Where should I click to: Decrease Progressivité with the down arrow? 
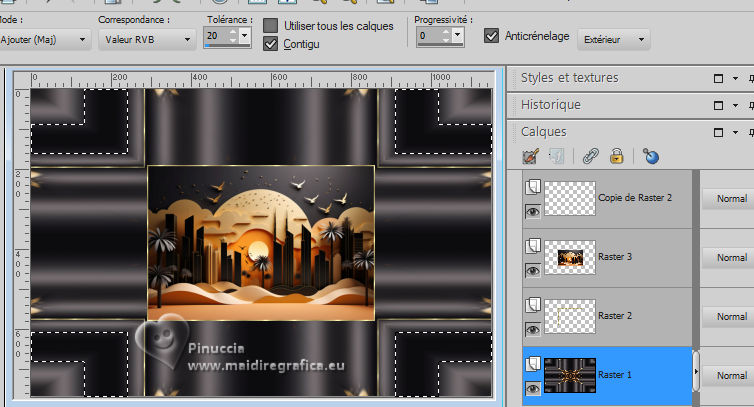pyautogui.click(x=446, y=39)
